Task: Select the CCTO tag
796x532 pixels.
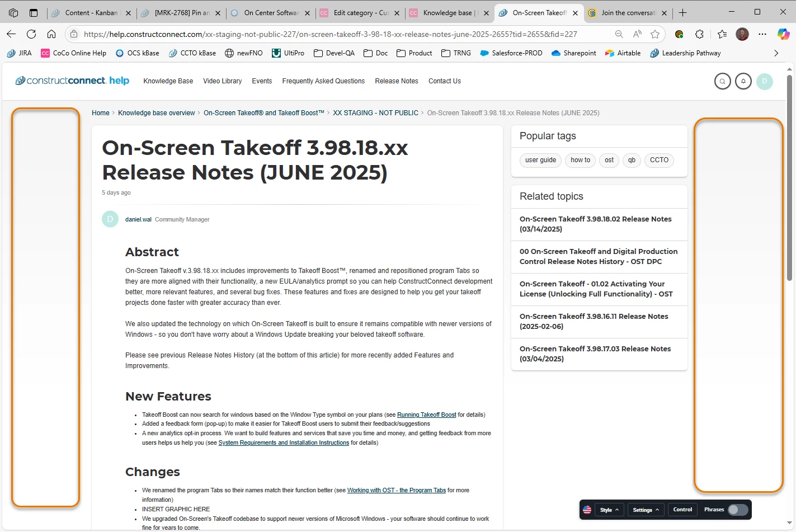Action: (x=659, y=160)
